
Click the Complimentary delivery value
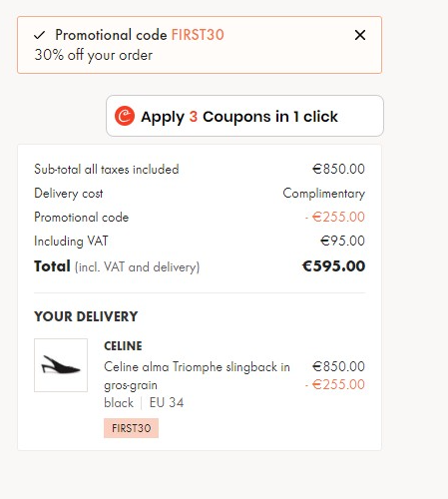[x=324, y=194]
